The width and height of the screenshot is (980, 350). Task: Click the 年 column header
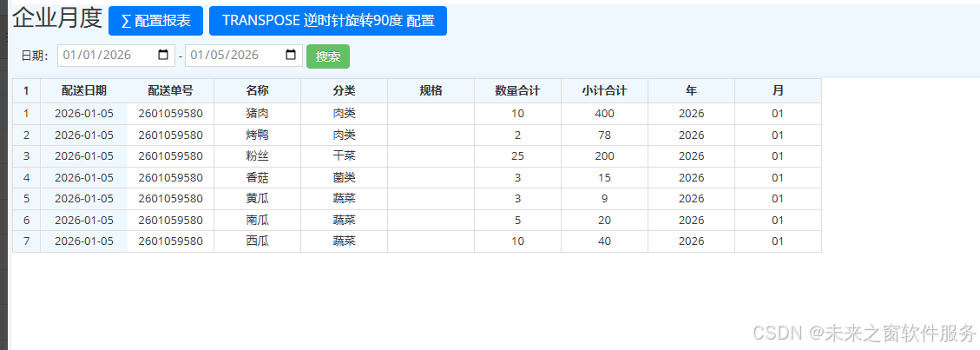coord(692,90)
